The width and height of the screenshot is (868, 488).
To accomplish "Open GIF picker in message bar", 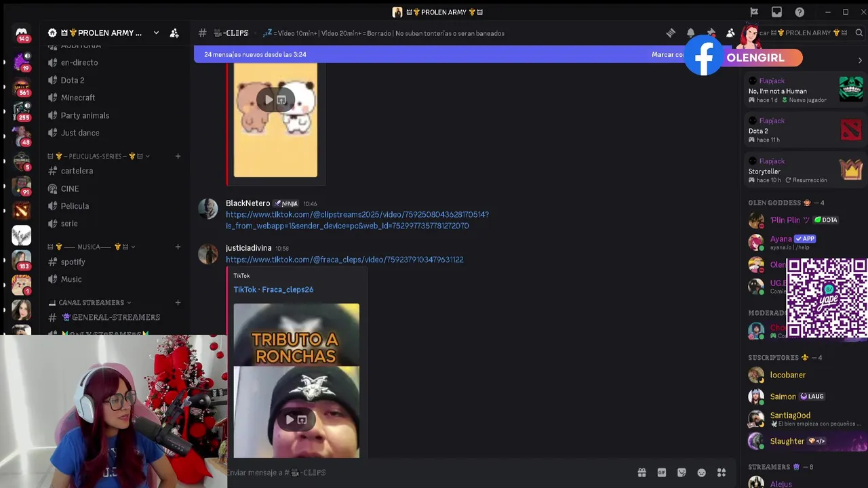I will 662,472.
